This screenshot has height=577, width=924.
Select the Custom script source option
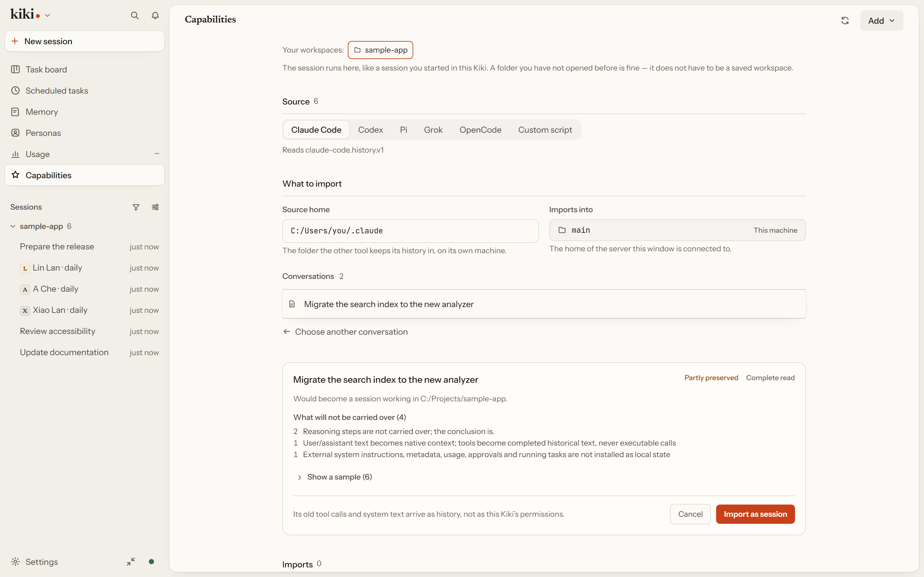point(545,130)
